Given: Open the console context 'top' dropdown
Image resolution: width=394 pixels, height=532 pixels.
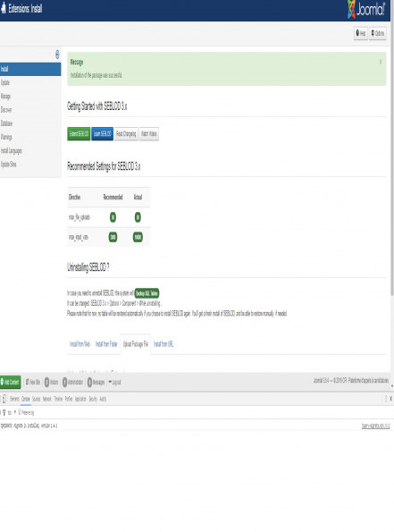Looking at the screenshot, I should point(12,412).
